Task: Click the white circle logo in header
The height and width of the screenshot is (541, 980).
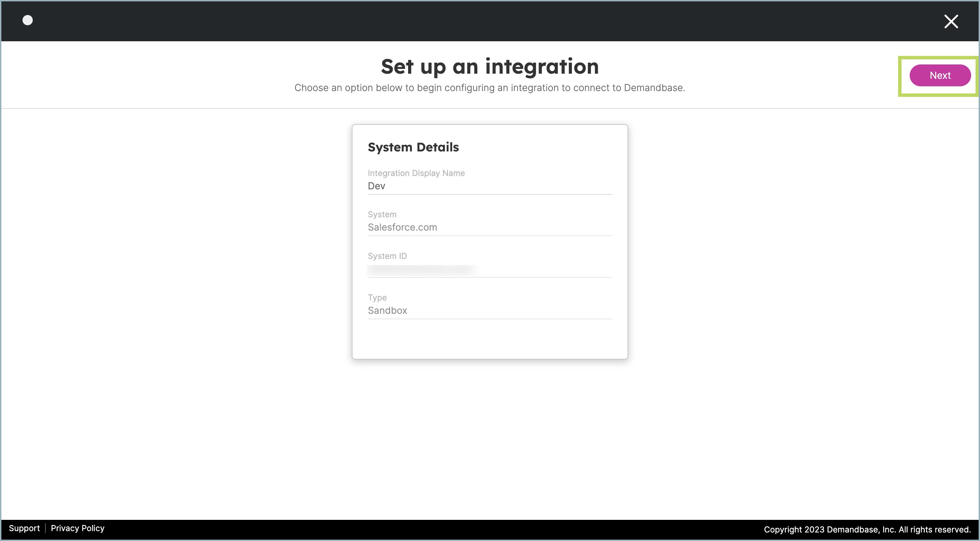Action: [28, 20]
